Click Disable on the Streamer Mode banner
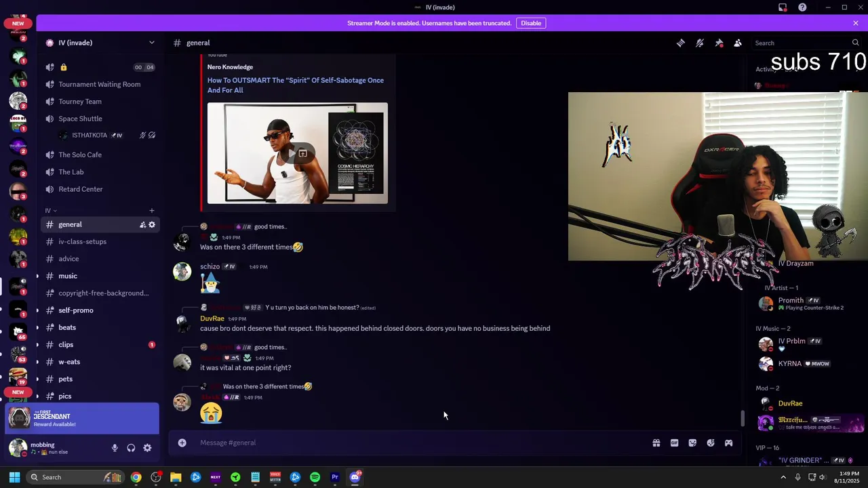The height and width of the screenshot is (488, 868). point(531,23)
